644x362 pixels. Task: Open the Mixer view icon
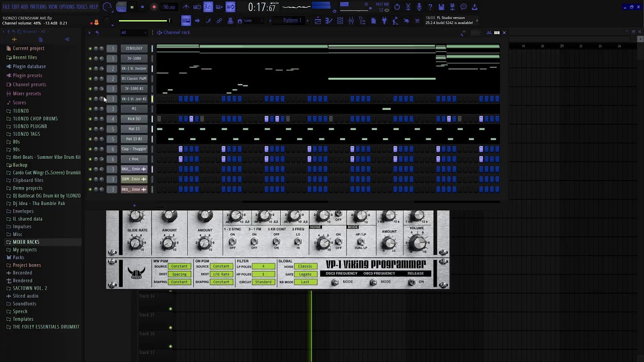pos(351,21)
